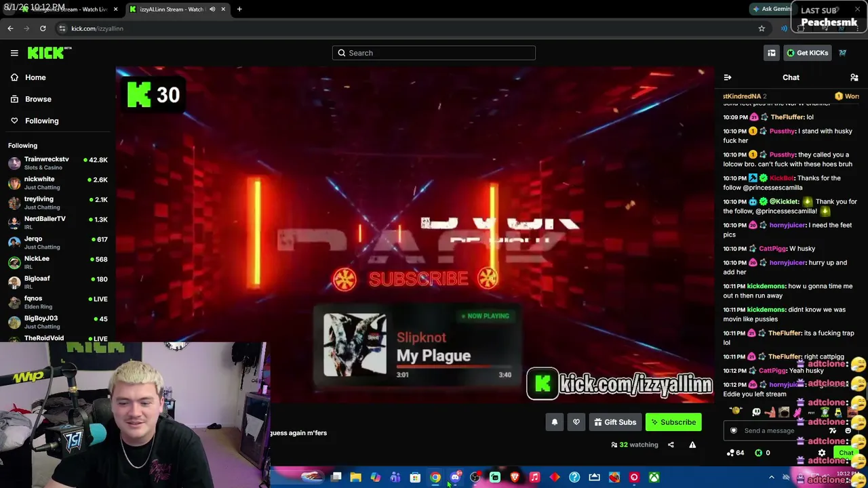The width and height of the screenshot is (868, 488).
Task: Open Trainwreckstv channel in Following list
Action: point(58,163)
